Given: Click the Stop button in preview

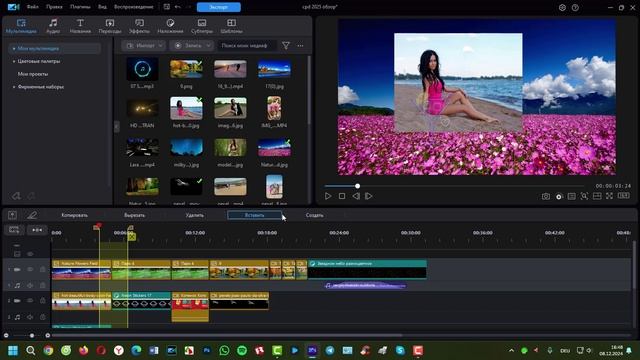Looking at the screenshot, I should pyautogui.click(x=342, y=196).
